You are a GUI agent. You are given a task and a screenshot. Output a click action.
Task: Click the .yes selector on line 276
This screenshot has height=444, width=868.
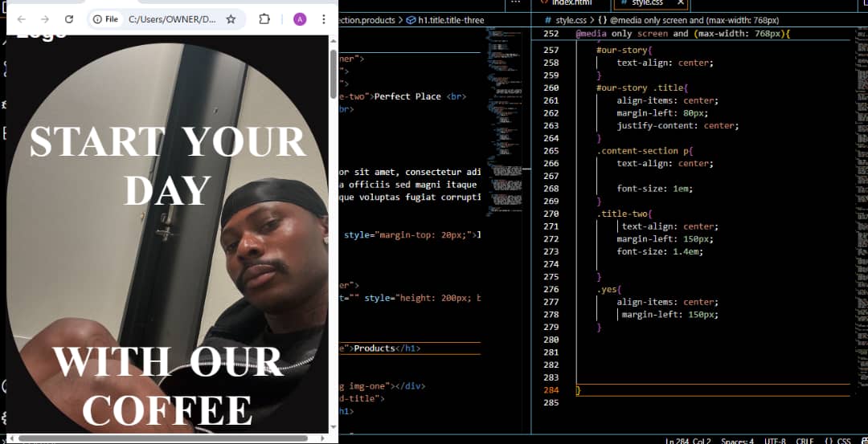[609, 289]
